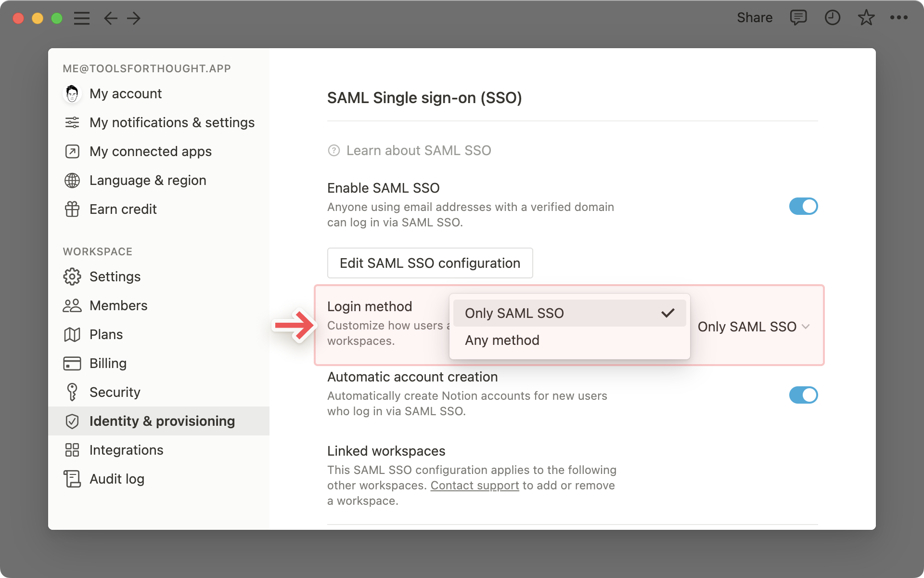Select Any method from login dropdown
Viewport: 924px width, 578px height.
[x=501, y=340]
